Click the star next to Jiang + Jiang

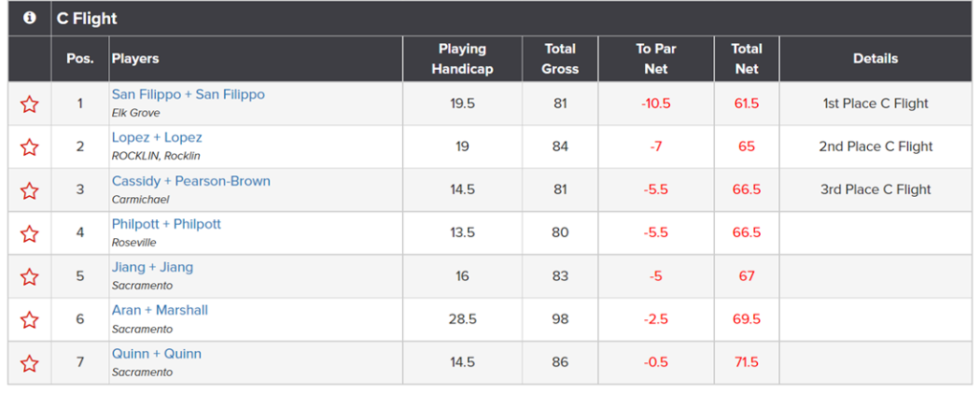[x=30, y=276]
